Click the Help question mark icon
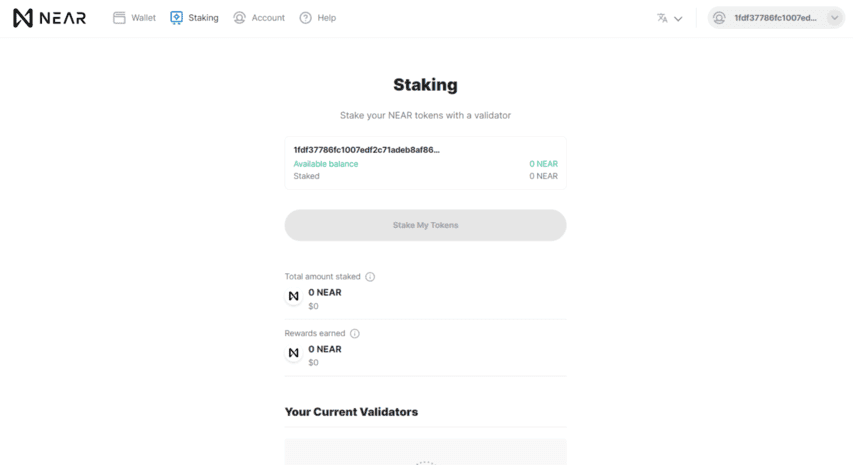Screen dimensions: 853x465 pyautogui.click(x=306, y=18)
